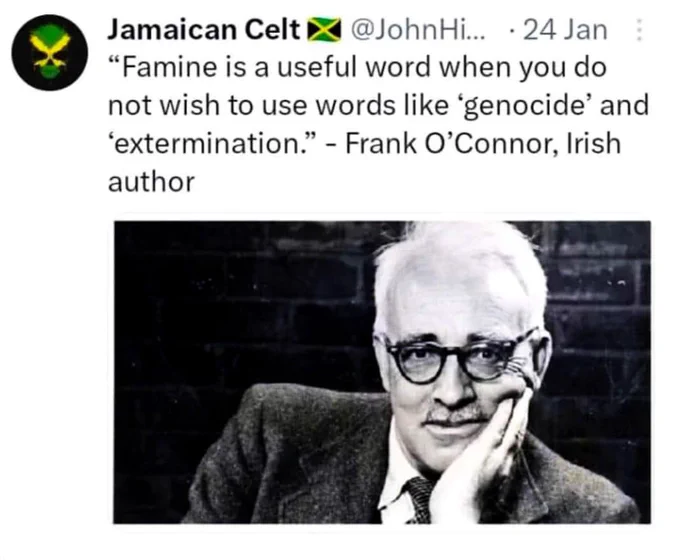Viewport: 680px width, 560px height.
Task: Click the man's moustache in the photo
Action: [455, 414]
